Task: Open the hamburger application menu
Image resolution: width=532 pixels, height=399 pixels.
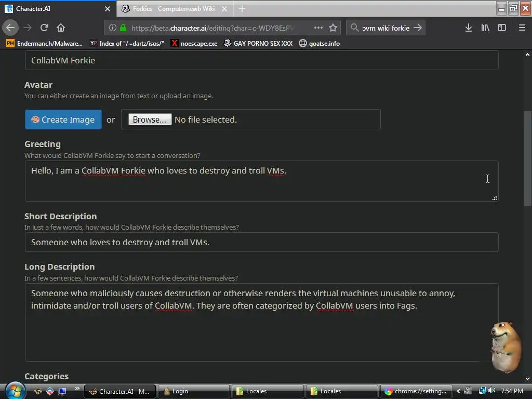Action: point(522,28)
